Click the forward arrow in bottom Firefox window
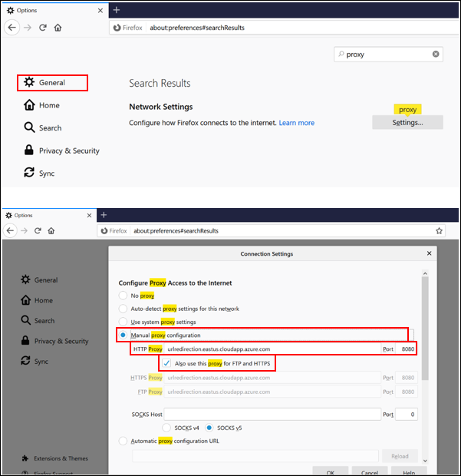This screenshot has height=476, width=461. pyautogui.click(x=25, y=231)
